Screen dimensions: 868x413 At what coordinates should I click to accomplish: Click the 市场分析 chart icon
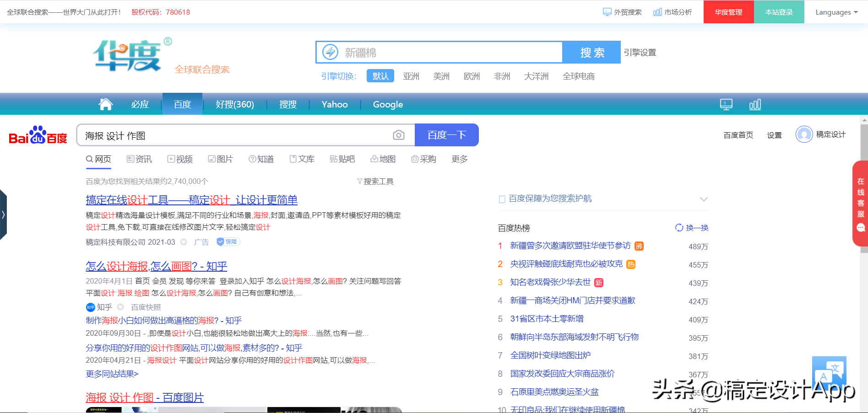[x=657, y=12]
